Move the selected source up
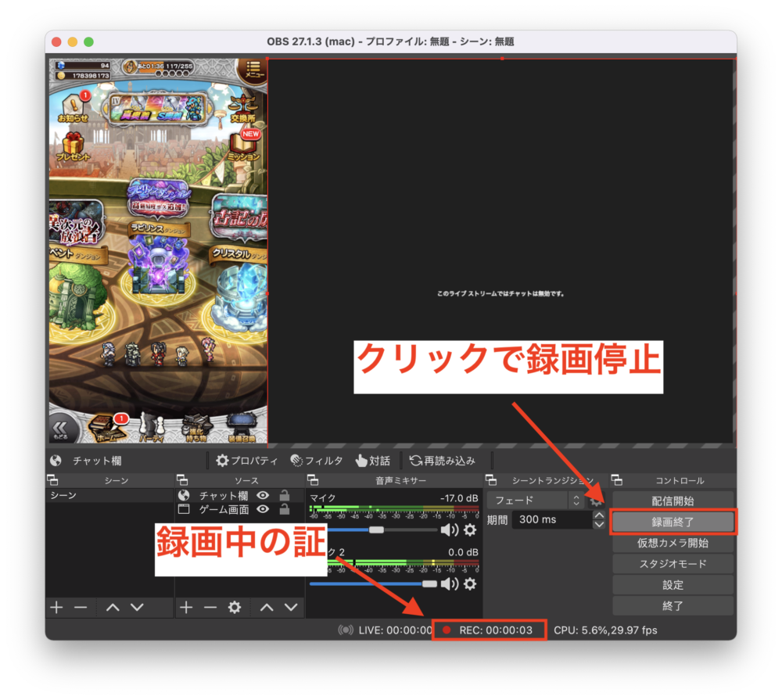Viewport: 782px width, 700px height. (267, 607)
